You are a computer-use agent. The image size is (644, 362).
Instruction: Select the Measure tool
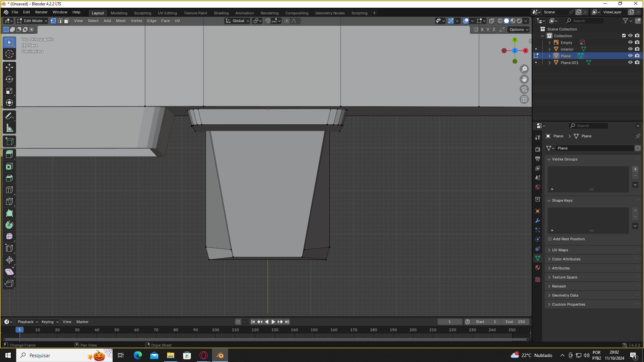coord(9,128)
